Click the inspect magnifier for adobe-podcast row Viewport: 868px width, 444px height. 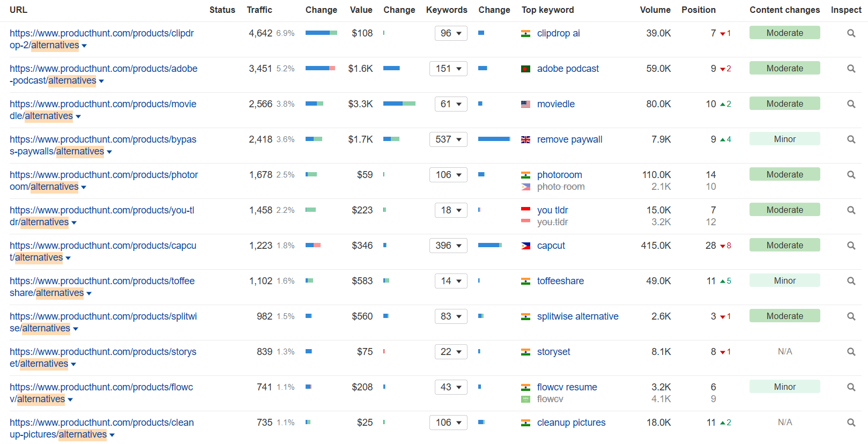coord(851,69)
